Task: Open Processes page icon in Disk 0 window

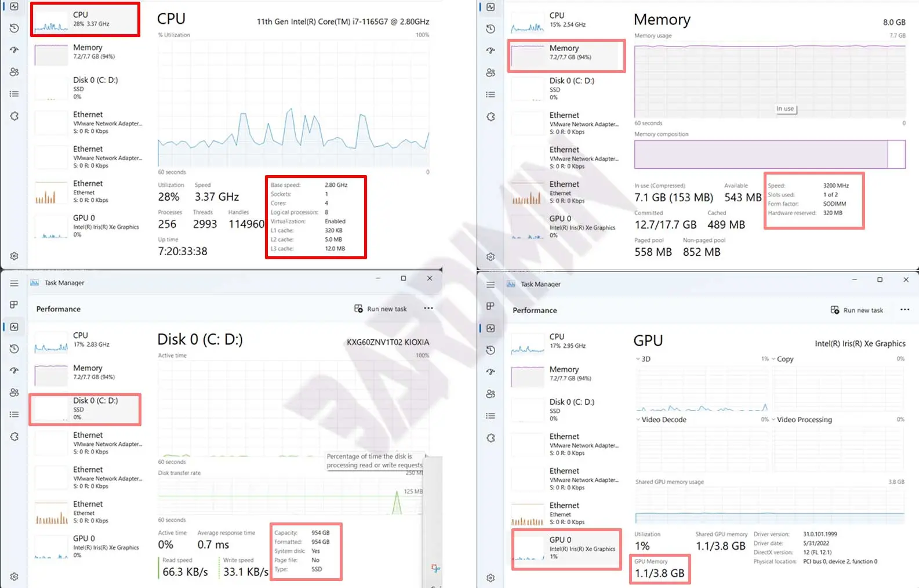Action: (14, 305)
